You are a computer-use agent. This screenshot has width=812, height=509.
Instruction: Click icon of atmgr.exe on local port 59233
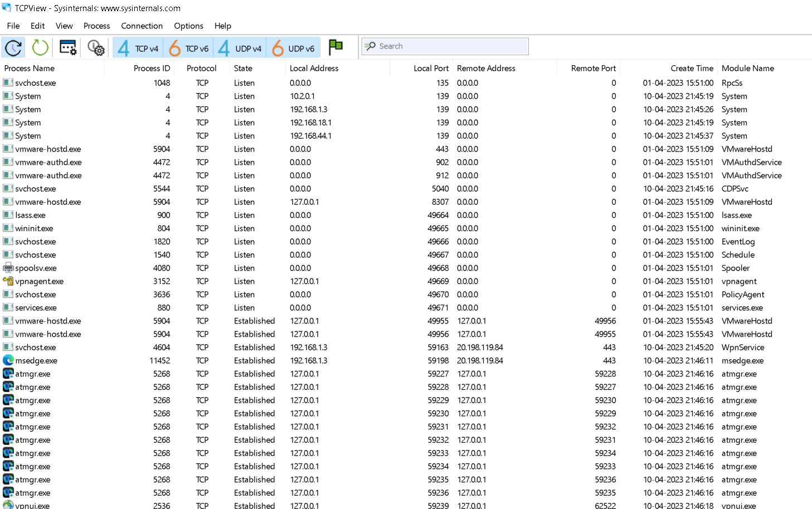[x=8, y=453]
